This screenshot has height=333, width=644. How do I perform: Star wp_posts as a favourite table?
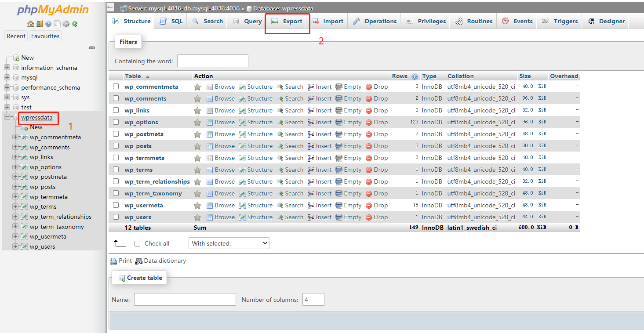point(197,145)
